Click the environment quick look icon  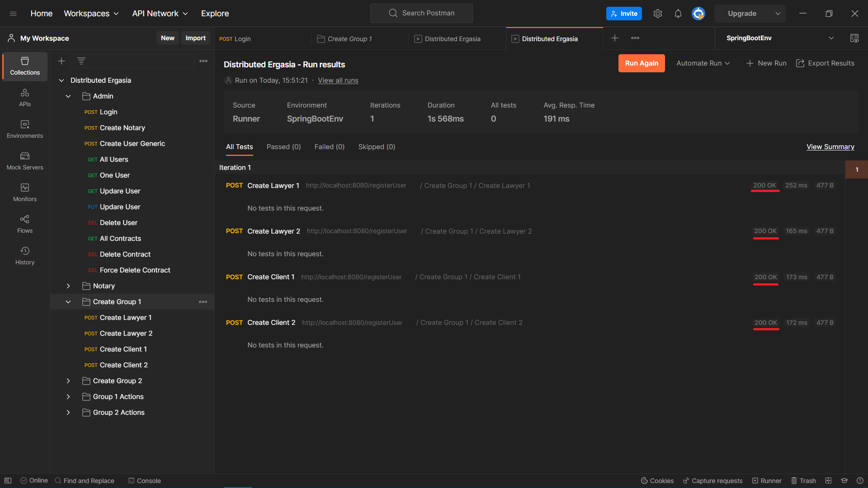[x=854, y=38]
